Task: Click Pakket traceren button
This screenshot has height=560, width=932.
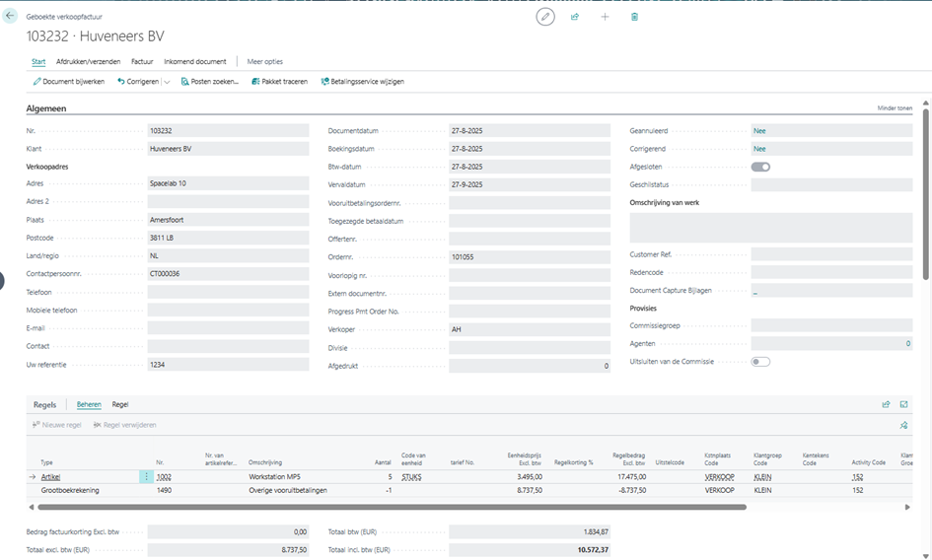Action: tap(280, 82)
